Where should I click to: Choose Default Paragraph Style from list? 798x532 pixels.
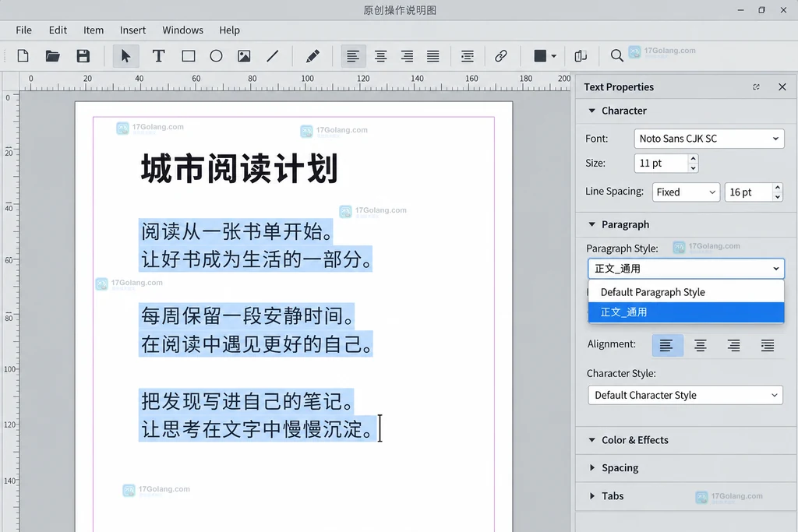point(686,292)
